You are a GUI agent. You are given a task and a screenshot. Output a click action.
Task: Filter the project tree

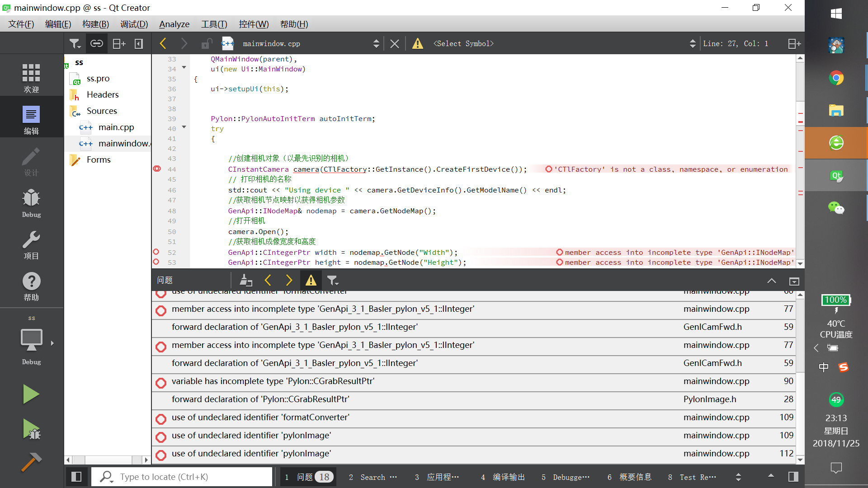(x=75, y=43)
